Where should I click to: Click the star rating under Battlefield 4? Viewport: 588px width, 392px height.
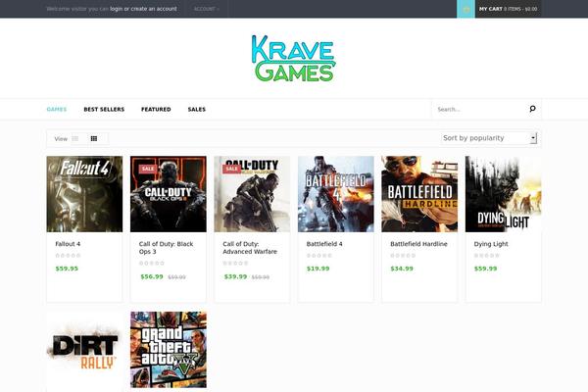coord(319,256)
